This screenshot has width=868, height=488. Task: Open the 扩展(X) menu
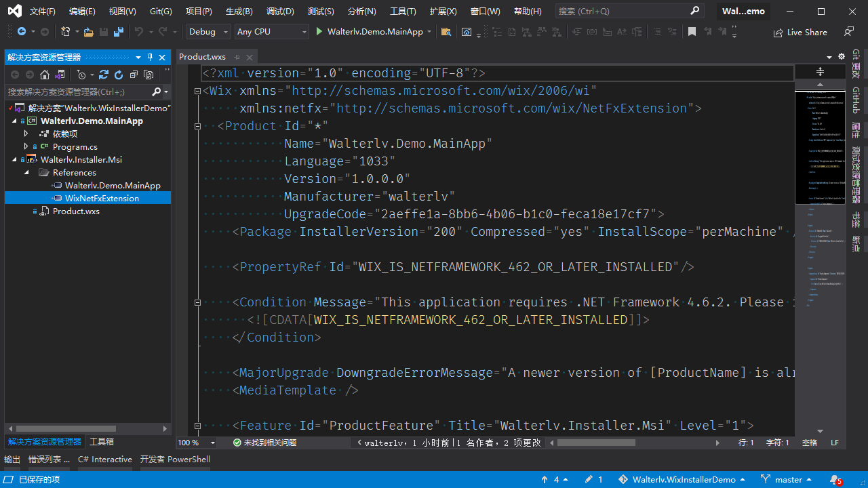point(443,12)
